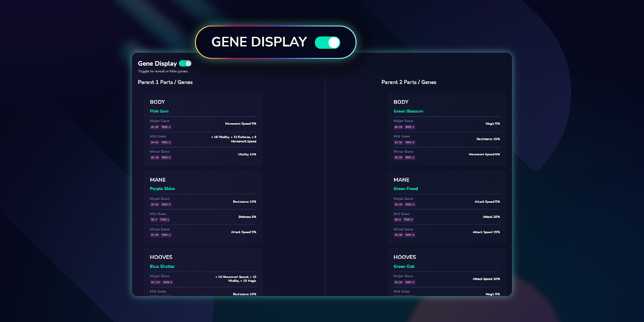Click 'Attack Speed 10%' in Green Oak card
The image size is (644, 322).
(x=486, y=279)
